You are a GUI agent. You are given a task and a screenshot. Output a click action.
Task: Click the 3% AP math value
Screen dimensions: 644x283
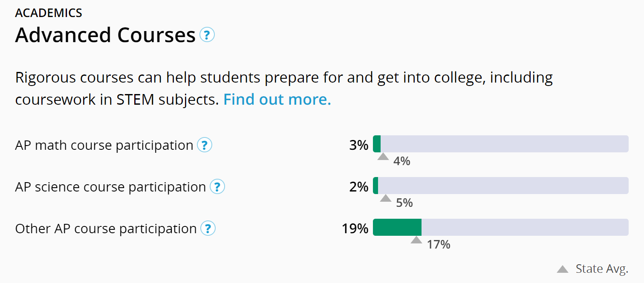point(358,146)
